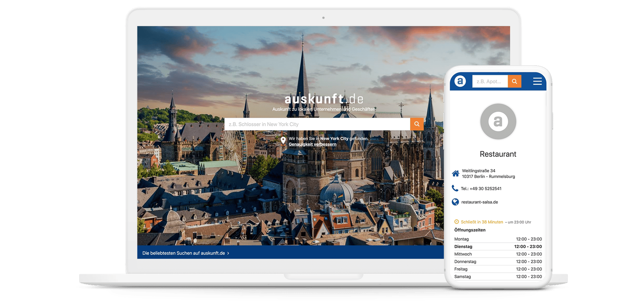Image resolution: width=644 pixels, height=306 pixels.
Task: Select the Freitag opening hours row
Action: (498, 269)
